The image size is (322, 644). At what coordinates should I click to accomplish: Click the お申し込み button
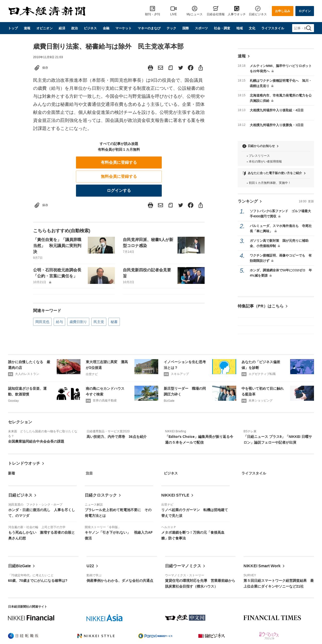point(283,11)
